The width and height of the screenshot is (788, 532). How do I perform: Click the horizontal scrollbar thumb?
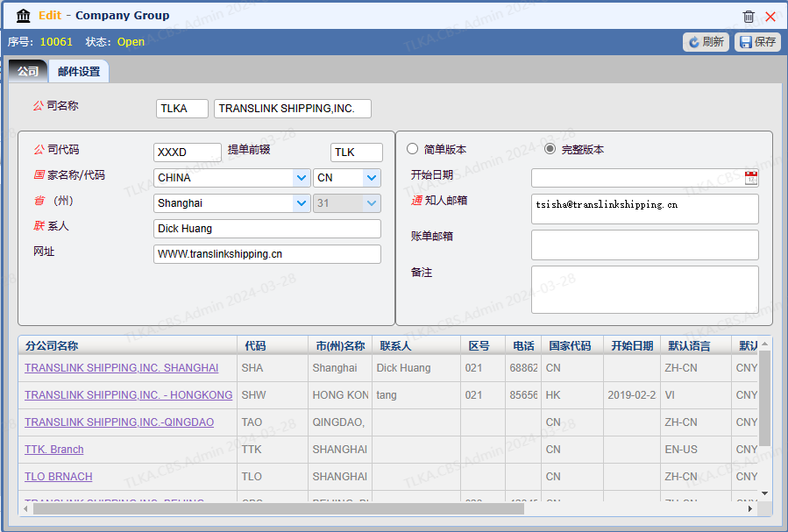[279, 509]
